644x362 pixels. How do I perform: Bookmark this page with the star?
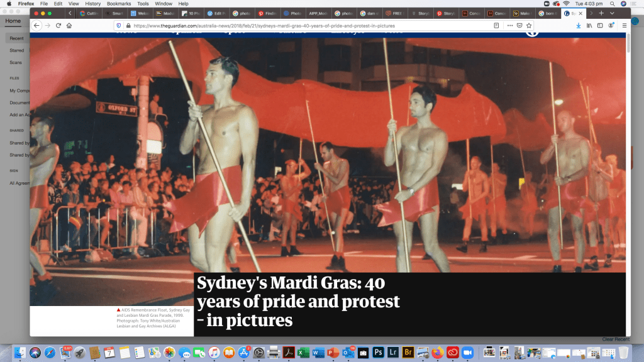pos(529,25)
